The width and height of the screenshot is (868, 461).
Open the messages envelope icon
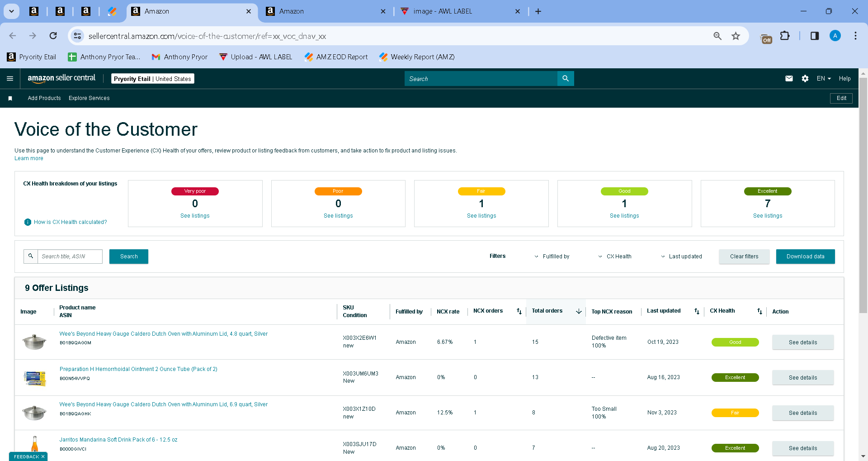point(789,79)
